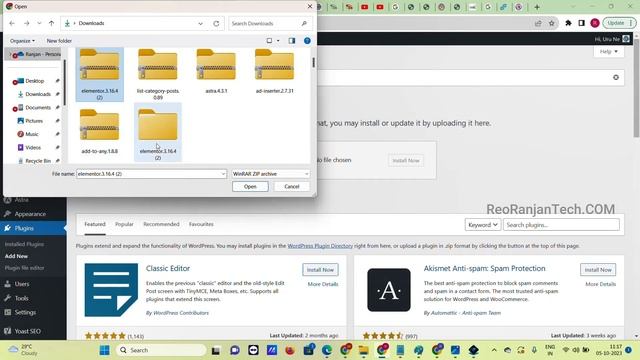Install Now for Akismet Anti-spam
The image size is (640, 360).
(x=598, y=270)
